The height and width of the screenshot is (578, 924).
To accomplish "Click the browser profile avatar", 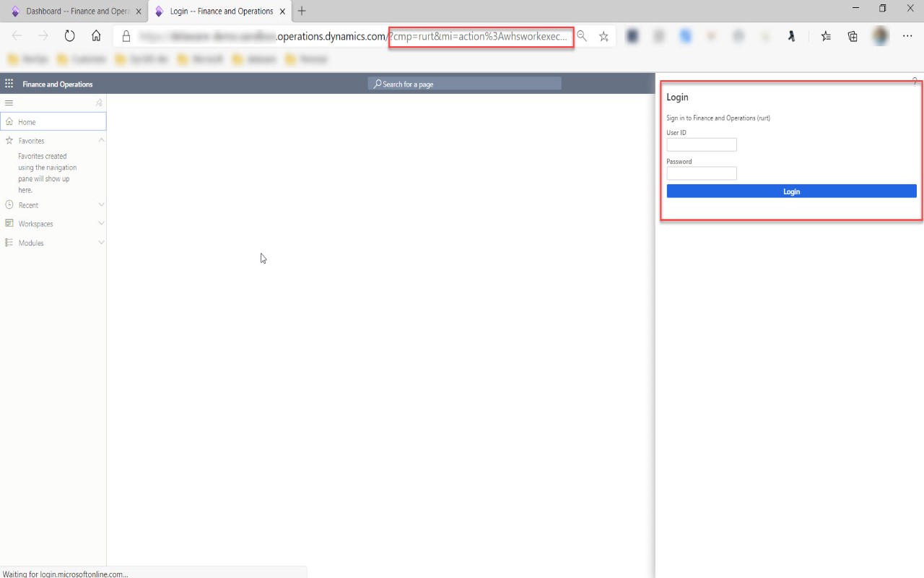I will [880, 36].
